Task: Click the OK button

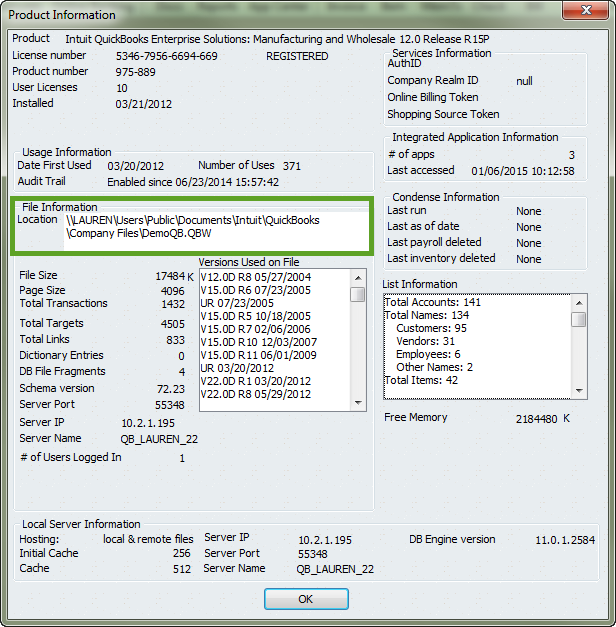Action: pyautogui.click(x=306, y=599)
